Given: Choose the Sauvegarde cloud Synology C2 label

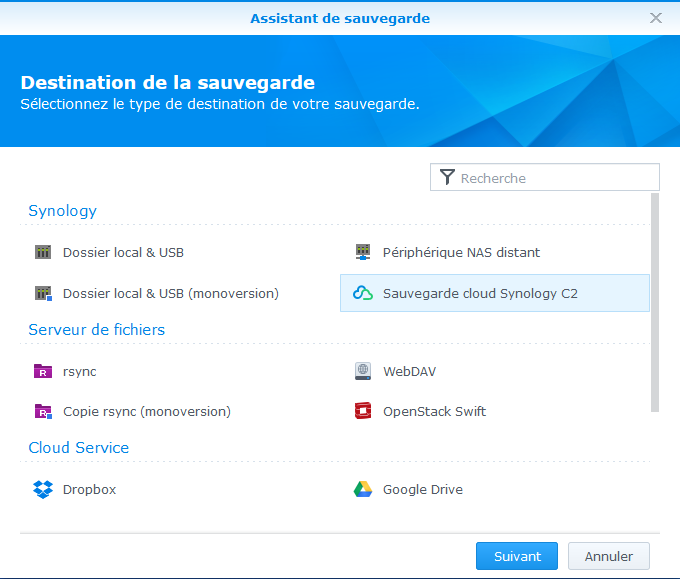Looking at the screenshot, I should click(480, 294).
